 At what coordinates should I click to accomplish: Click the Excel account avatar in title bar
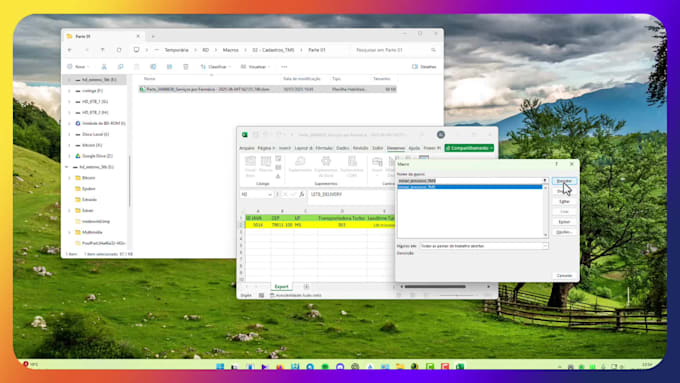441,134
